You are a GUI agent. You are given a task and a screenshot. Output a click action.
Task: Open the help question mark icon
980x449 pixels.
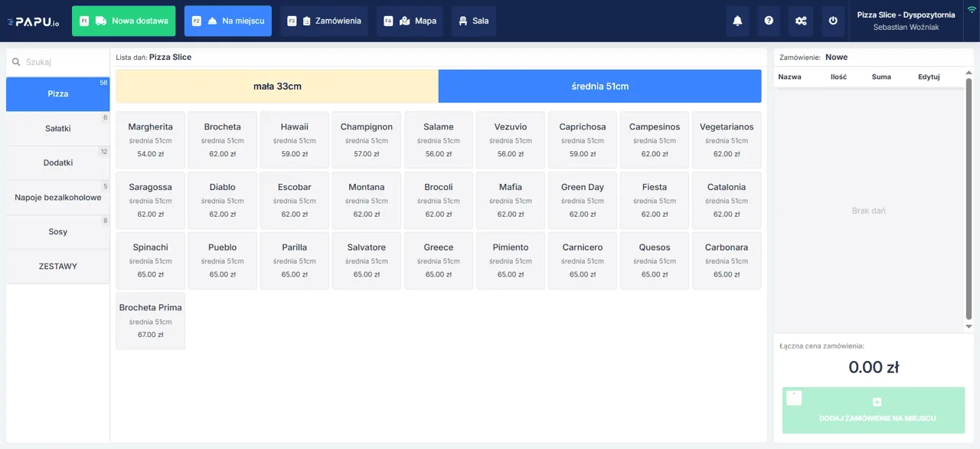tap(769, 21)
